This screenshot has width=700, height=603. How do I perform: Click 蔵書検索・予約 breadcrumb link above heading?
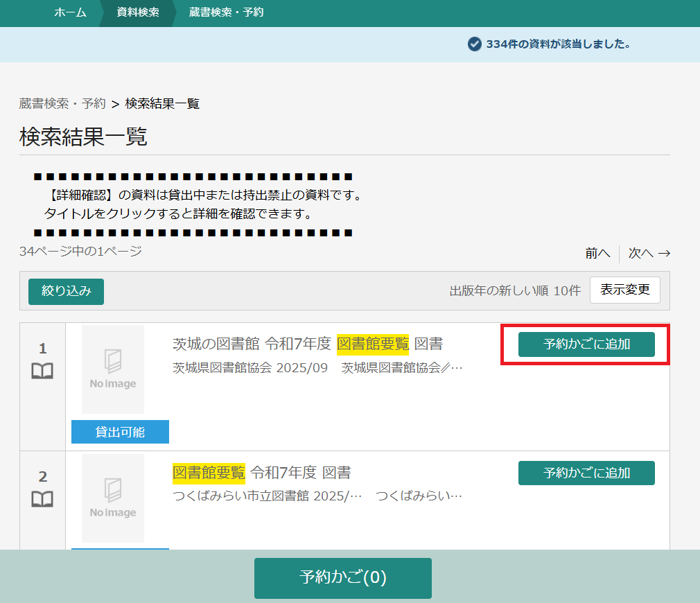tap(62, 104)
